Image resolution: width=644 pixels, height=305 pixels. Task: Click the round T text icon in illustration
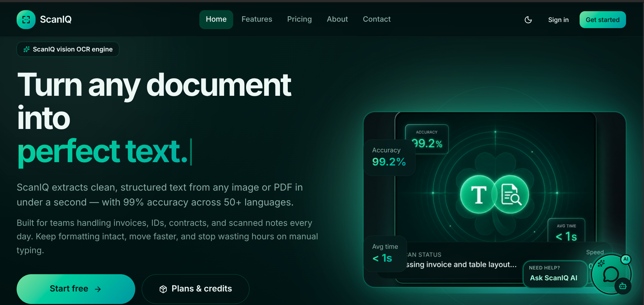pyautogui.click(x=478, y=194)
